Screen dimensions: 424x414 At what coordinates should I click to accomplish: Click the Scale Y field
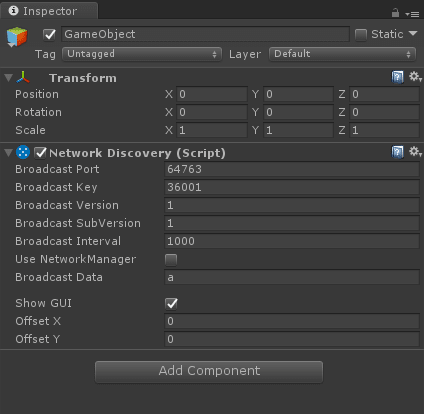[x=298, y=130]
